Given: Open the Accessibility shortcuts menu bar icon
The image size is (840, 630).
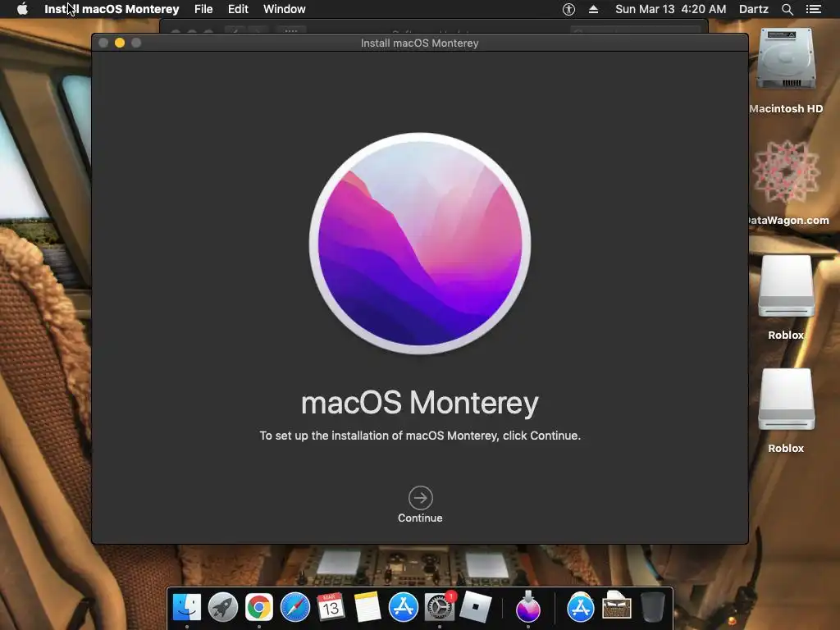Looking at the screenshot, I should tap(568, 9).
